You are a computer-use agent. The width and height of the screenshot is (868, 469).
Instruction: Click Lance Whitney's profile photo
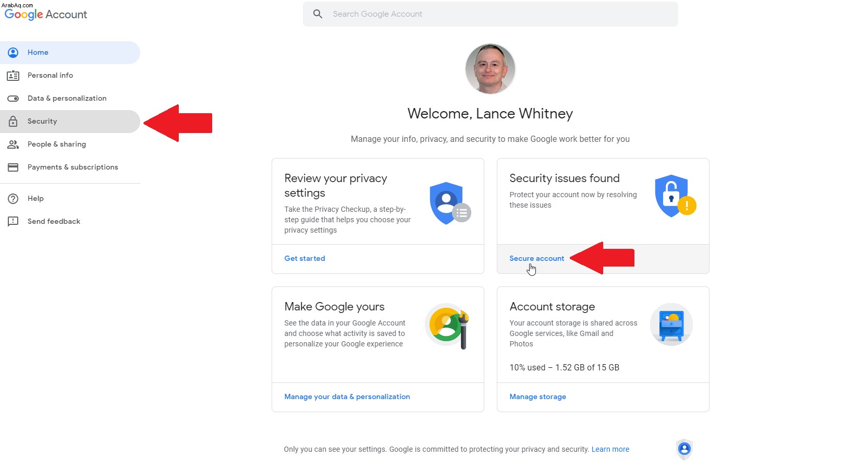pos(490,69)
